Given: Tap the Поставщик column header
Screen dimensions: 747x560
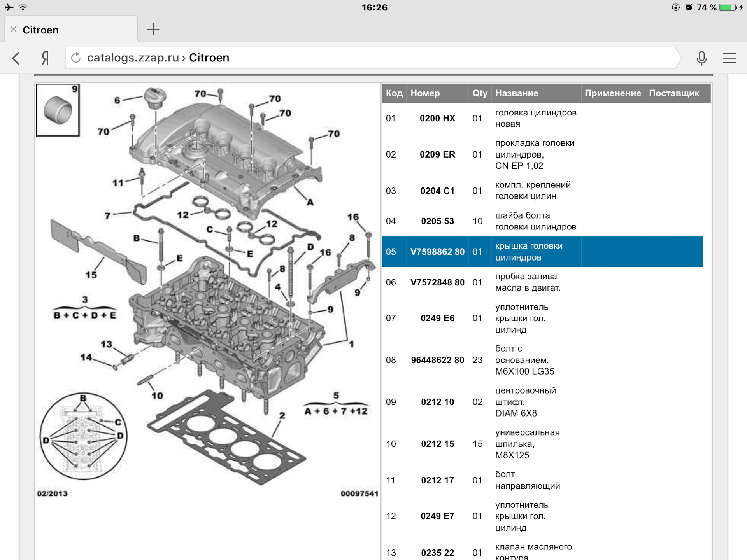Looking at the screenshot, I should 674,93.
